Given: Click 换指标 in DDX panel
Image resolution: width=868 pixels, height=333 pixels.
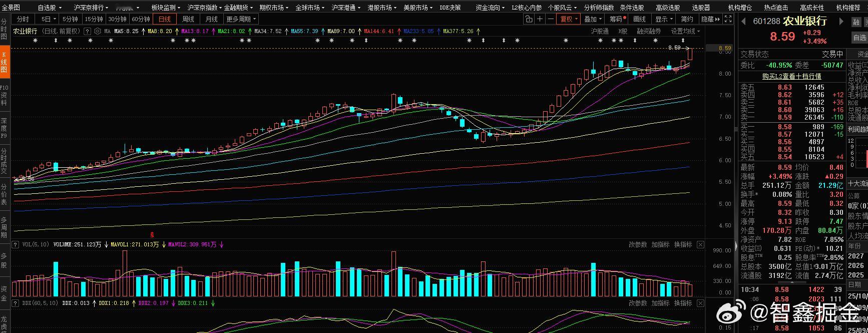Looking at the screenshot, I should 683,303.
